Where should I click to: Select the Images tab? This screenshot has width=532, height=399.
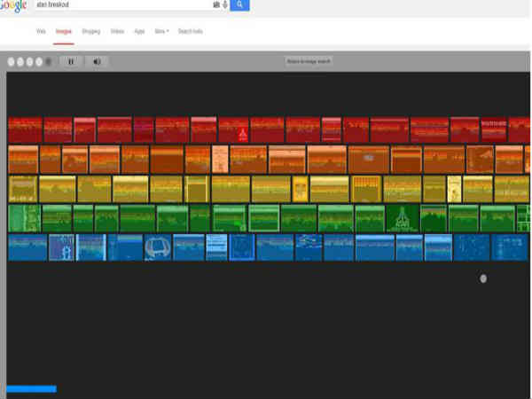pos(64,31)
